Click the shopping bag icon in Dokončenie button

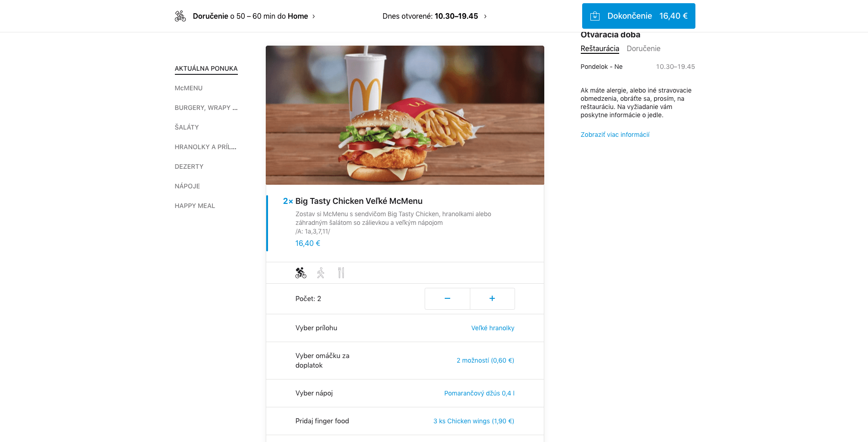595,16
